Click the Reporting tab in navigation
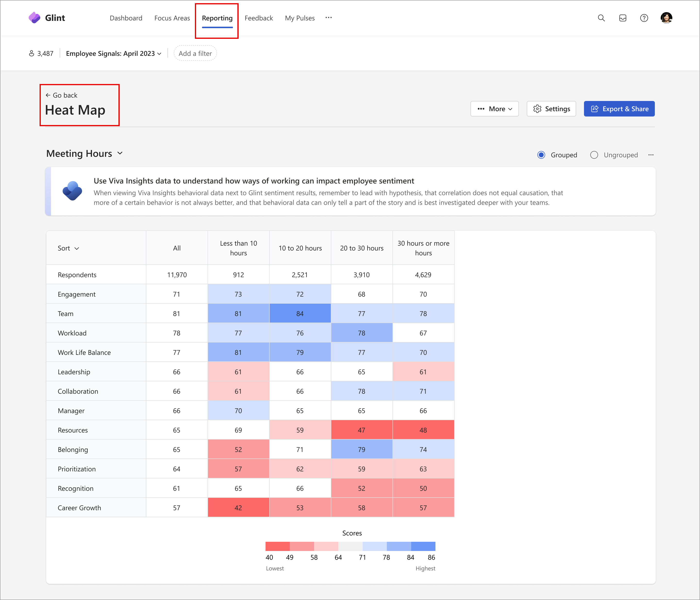 point(217,17)
